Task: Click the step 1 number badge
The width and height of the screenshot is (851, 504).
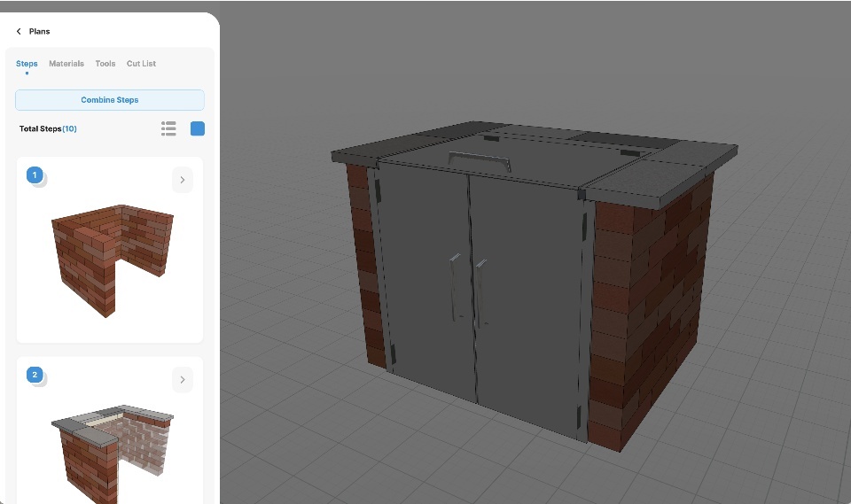Action: 35,175
